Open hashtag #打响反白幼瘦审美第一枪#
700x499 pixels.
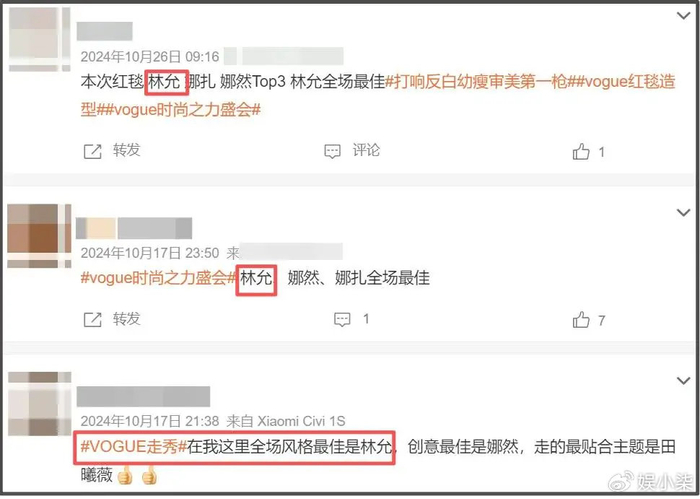coord(476,82)
